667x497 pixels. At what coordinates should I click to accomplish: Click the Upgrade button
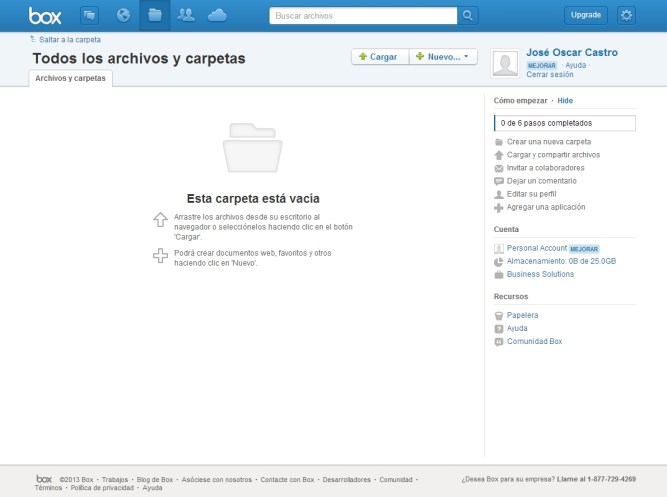point(585,15)
